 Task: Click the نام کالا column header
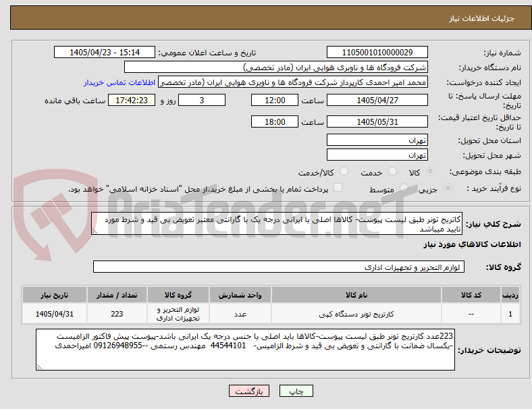pos(356,295)
